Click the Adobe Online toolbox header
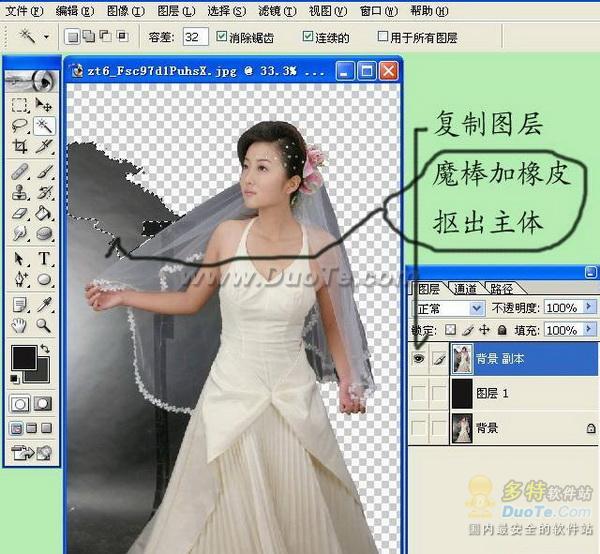The image size is (600, 554). pyautogui.click(x=31, y=80)
